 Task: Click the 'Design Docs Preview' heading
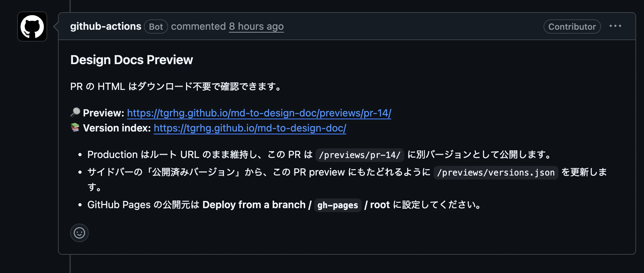pos(132,60)
